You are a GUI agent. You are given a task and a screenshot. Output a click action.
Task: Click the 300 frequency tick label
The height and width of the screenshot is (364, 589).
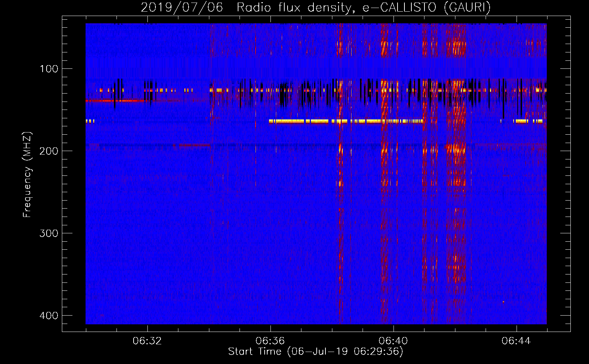49,233
